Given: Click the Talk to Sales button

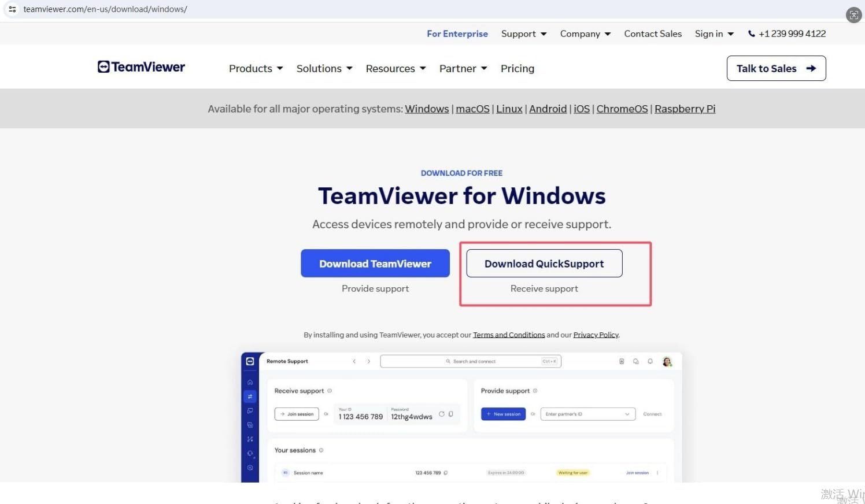Looking at the screenshot, I should (776, 68).
